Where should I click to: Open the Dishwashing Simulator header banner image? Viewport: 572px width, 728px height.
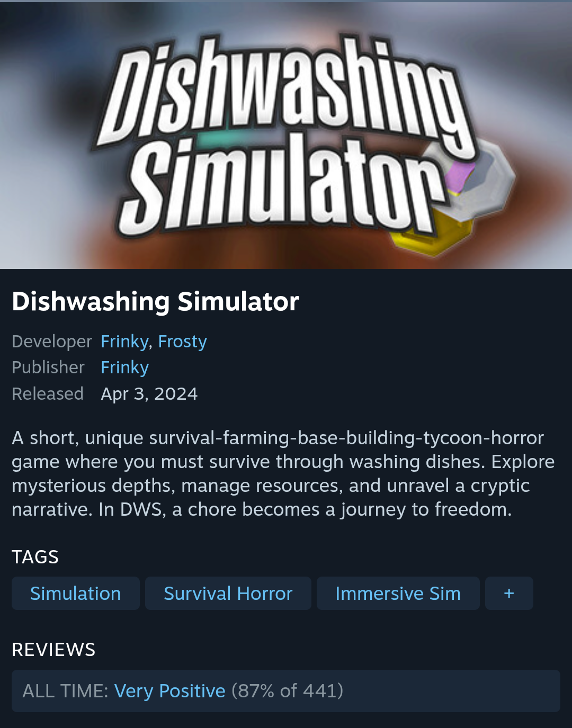[x=286, y=134]
